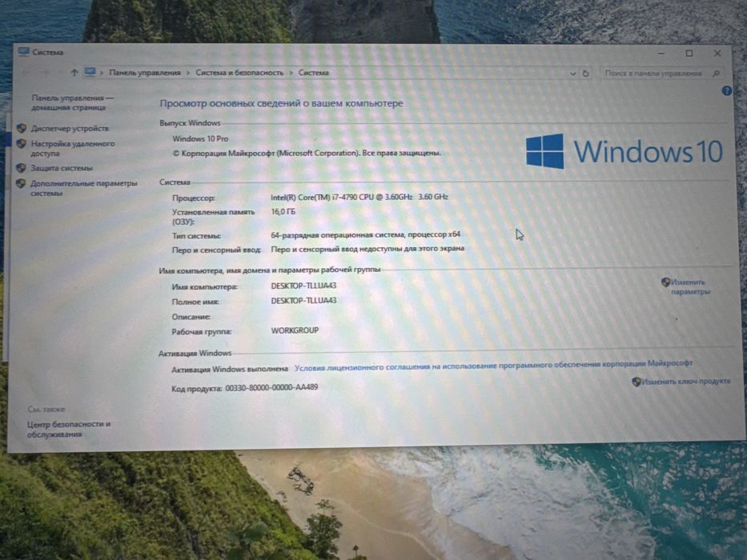Open the Microsoft license agreement terms link
The image size is (747, 560).
pos(493,366)
